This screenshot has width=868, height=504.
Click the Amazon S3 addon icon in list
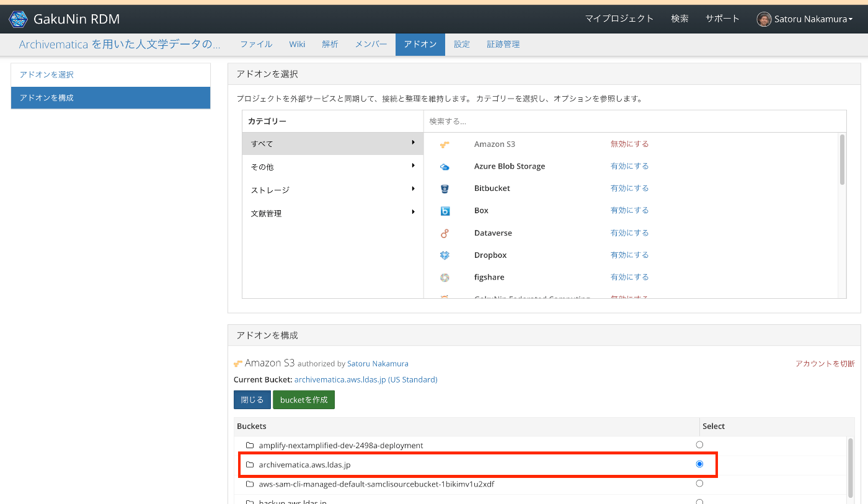point(445,144)
